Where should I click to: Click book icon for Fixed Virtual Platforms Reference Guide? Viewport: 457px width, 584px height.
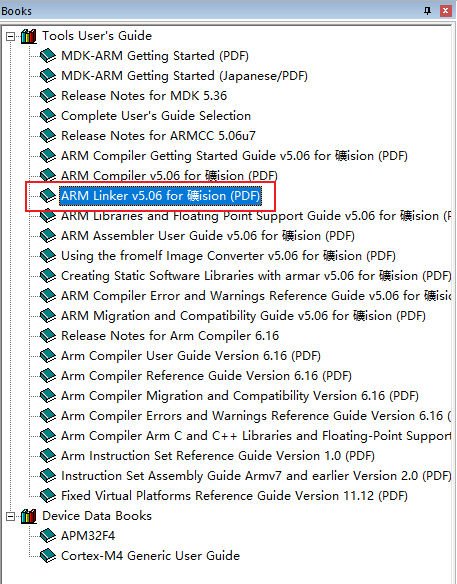(x=48, y=496)
